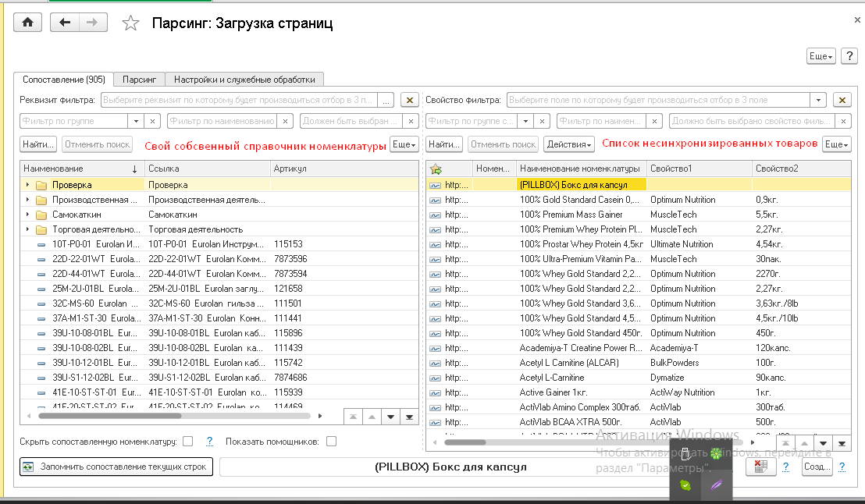Open help with top-right question mark button
The image size is (865, 504).
pos(849,56)
